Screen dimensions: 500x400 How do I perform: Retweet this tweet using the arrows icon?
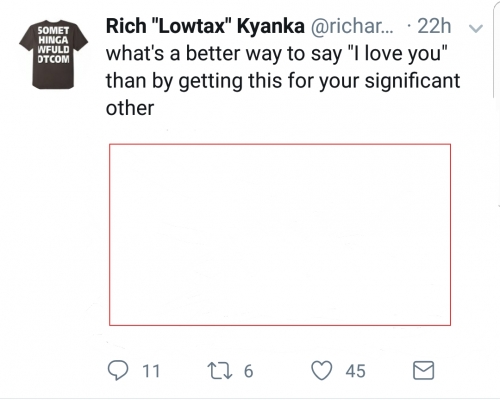click(x=220, y=371)
